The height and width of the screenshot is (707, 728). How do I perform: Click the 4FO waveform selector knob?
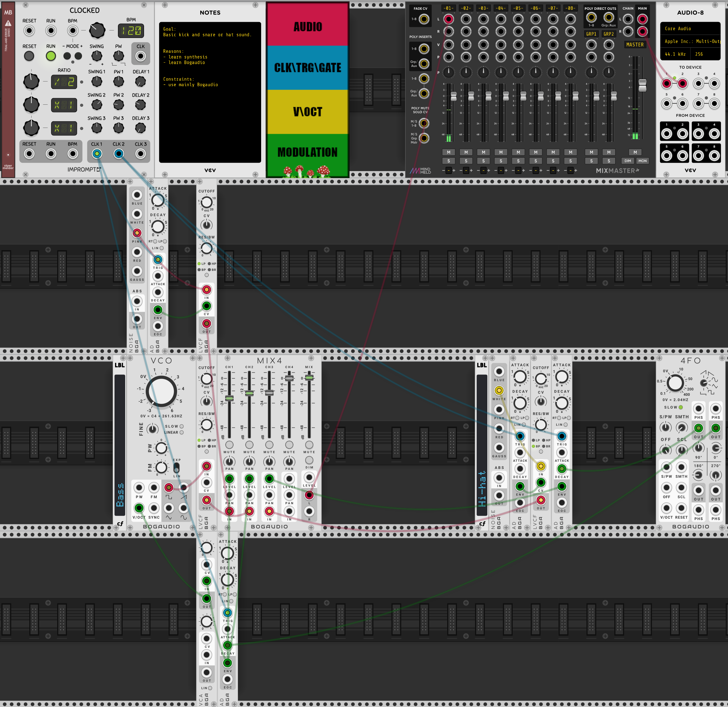coord(703,383)
